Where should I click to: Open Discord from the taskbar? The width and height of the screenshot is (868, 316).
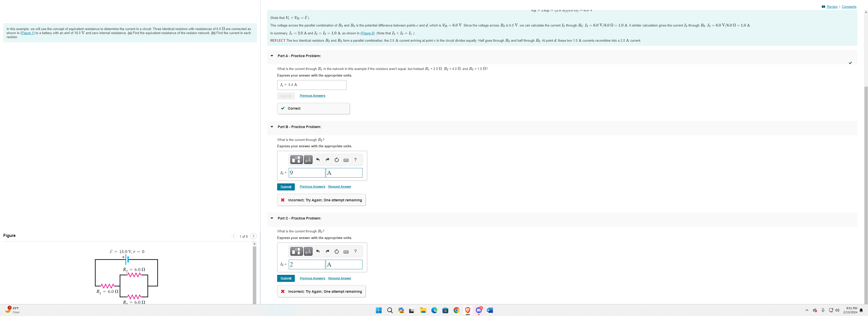click(479, 310)
